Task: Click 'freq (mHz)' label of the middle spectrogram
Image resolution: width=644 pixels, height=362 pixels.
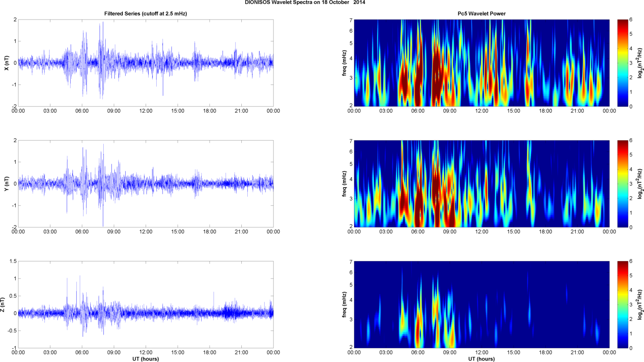Action: 344,184
